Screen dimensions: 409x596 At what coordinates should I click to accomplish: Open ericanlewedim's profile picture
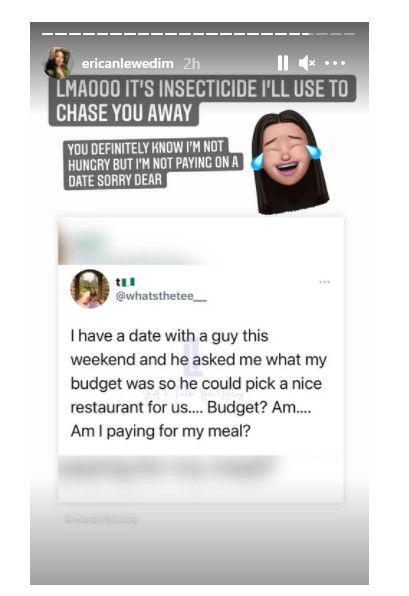tap(58, 63)
